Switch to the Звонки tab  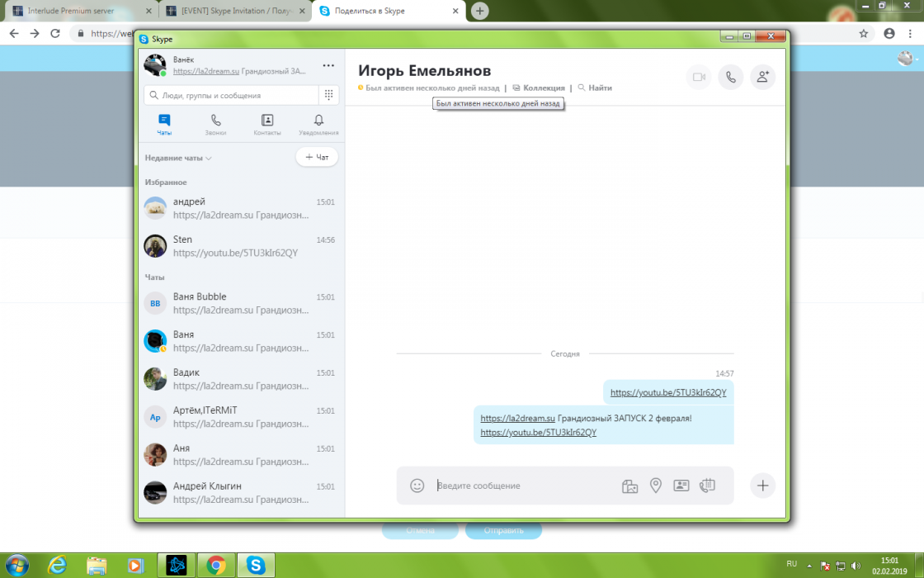(x=215, y=125)
